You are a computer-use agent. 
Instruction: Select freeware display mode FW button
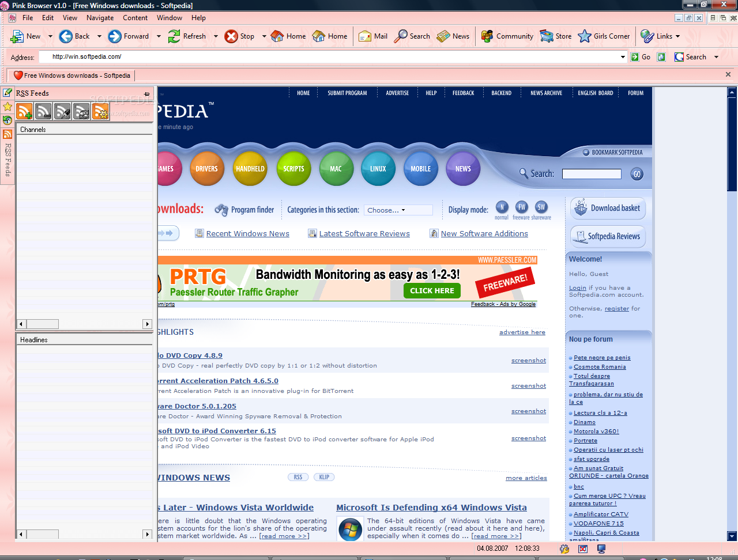pos(521,207)
